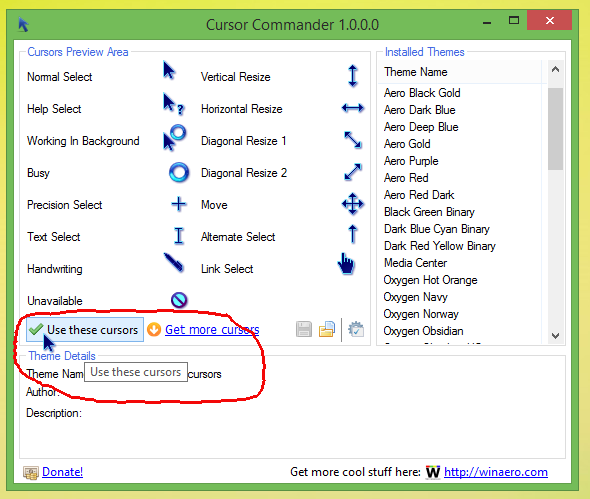Screen dimensions: 590x499
Task: Select the Dark Red Yellow Binary theme
Action: pos(439,246)
